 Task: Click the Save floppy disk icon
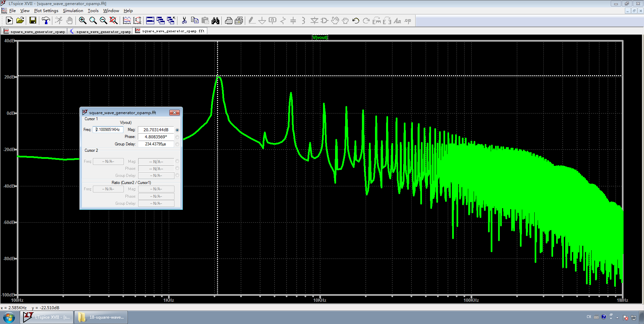coord(33,21)
